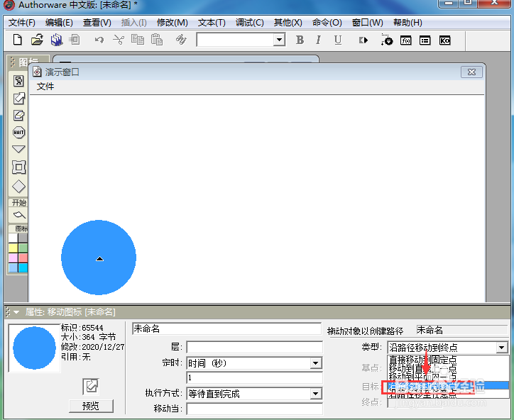Open the 编辑(E) menu
The width and height of the screenshot is (514, 420).
59,23
